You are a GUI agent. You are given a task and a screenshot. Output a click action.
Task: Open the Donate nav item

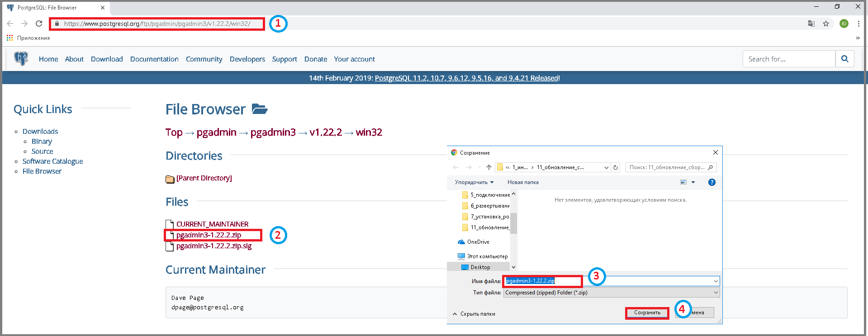[x=316, y=59]
